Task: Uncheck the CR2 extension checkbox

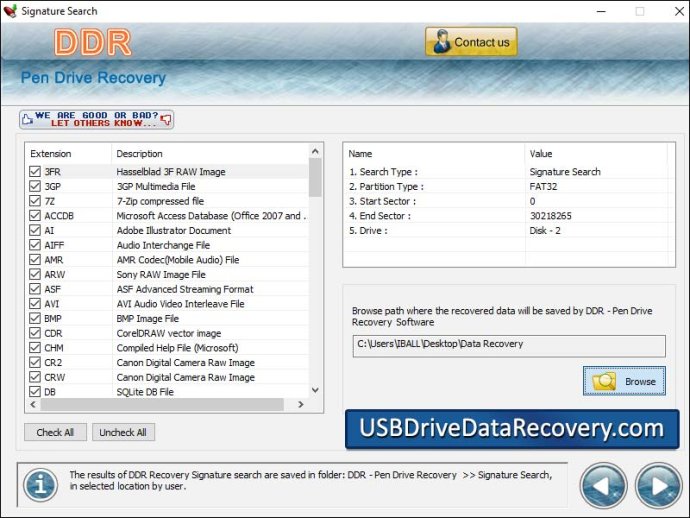Action: (35, 362)
